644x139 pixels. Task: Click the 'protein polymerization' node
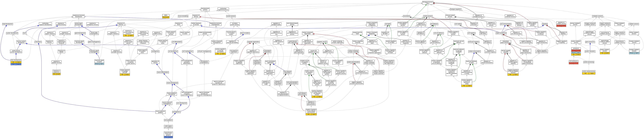pyautogui.click(x=353, y=62)
